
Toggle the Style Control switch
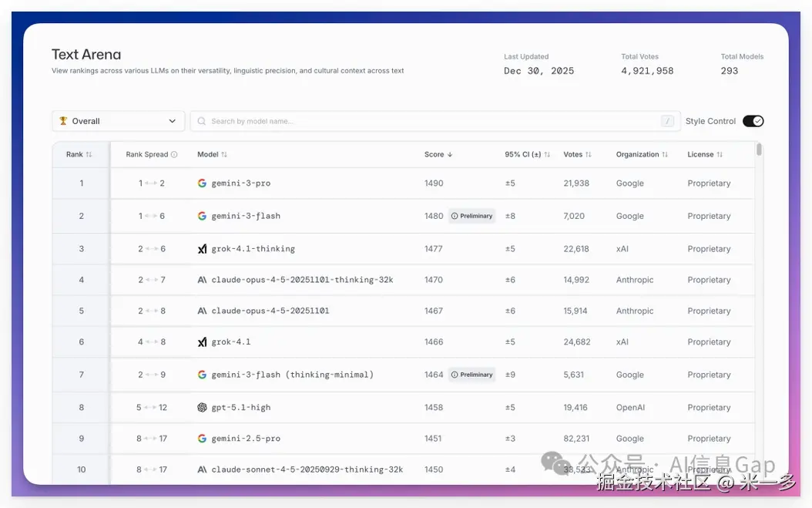753,121
